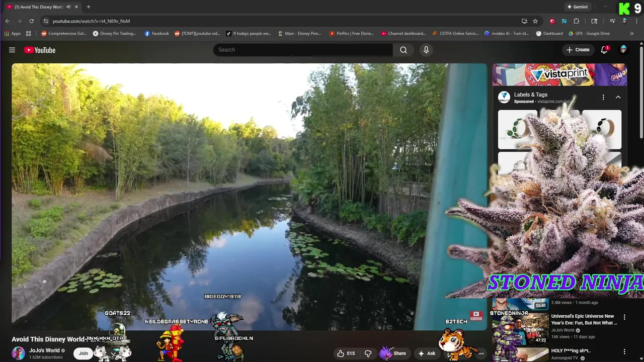
Task: Open Chrome profile avatar in toolbar
Action: pos(624,21)
